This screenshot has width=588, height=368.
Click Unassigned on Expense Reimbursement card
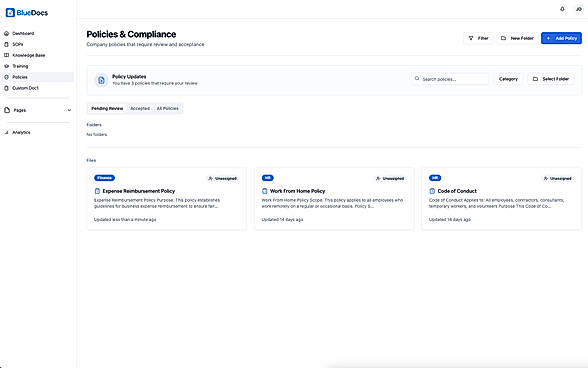(x=222, y=179)
